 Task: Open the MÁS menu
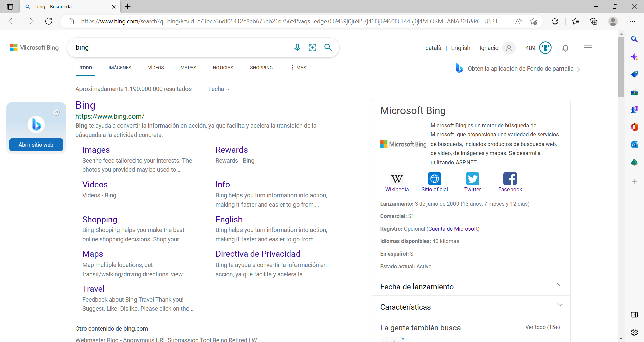point(299,68)
